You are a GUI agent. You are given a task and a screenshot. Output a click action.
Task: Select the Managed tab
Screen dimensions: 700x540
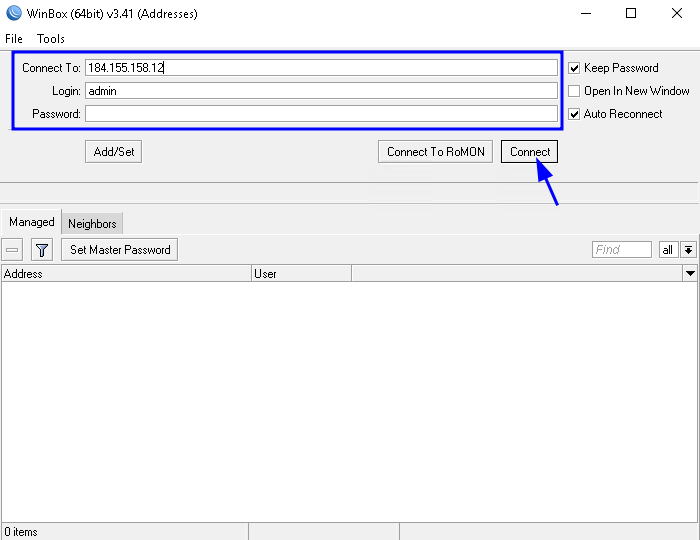[x=31, y=223]
